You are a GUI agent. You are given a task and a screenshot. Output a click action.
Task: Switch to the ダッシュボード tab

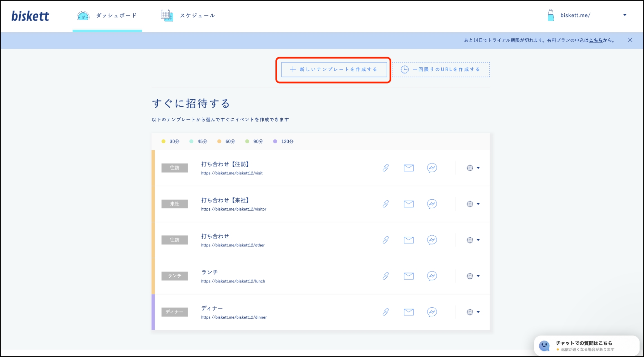click(107, 15)
